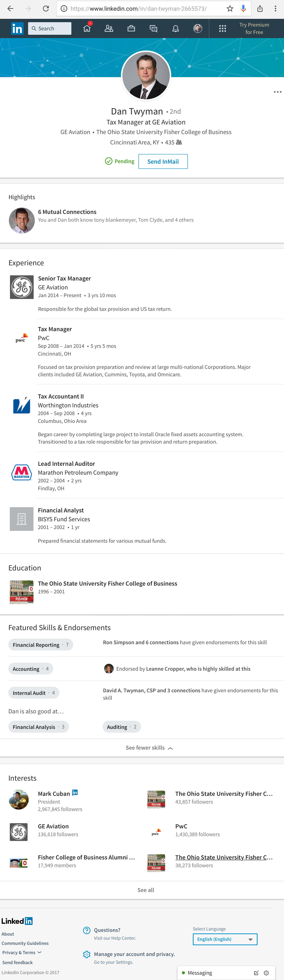Click the Me profile avatar menu

[198, 28]
